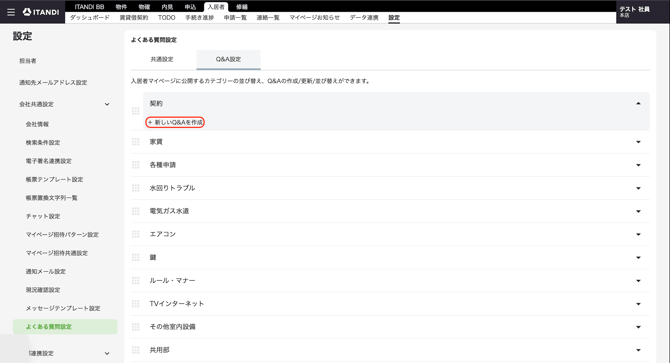This screenshot has width=670, height=363.
Task: Click the drag handle beside 家賃
Action: (x=135, y=142)
